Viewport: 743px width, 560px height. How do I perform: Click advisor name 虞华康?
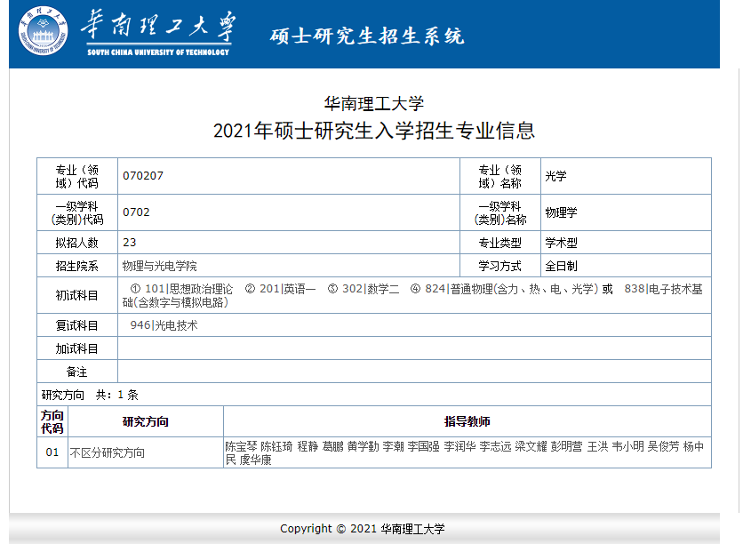(255, 460)
